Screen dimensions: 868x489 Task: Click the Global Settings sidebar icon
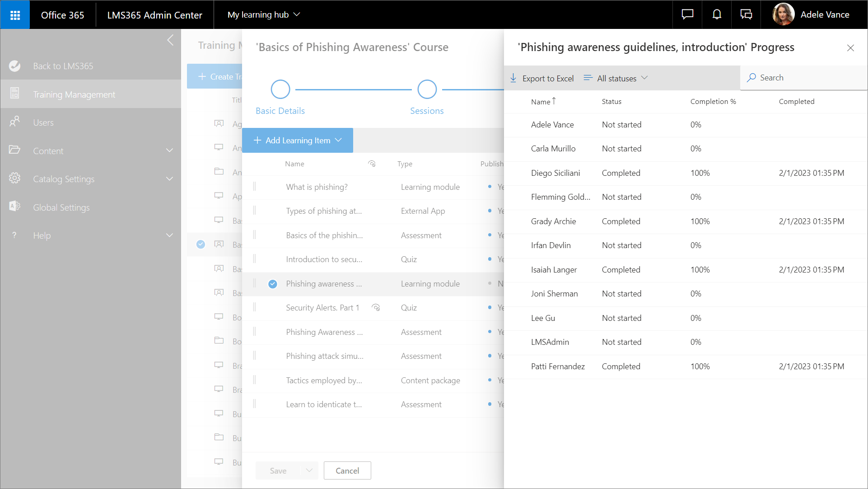click(14, 207)
